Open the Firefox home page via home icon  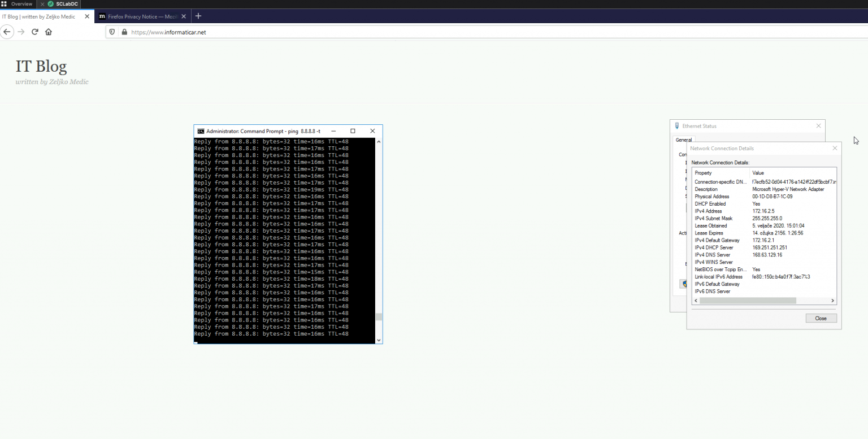[48, 32]
